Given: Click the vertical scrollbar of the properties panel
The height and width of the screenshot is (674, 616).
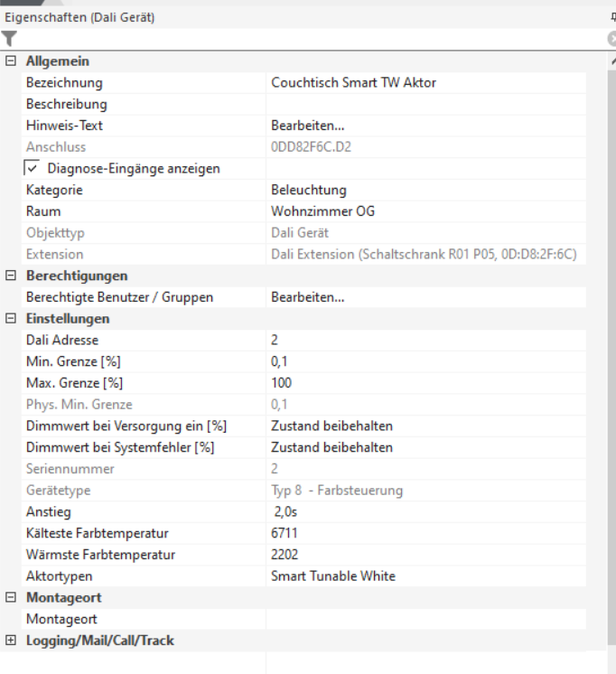Looking at the screenshot, I should point(611,357).
